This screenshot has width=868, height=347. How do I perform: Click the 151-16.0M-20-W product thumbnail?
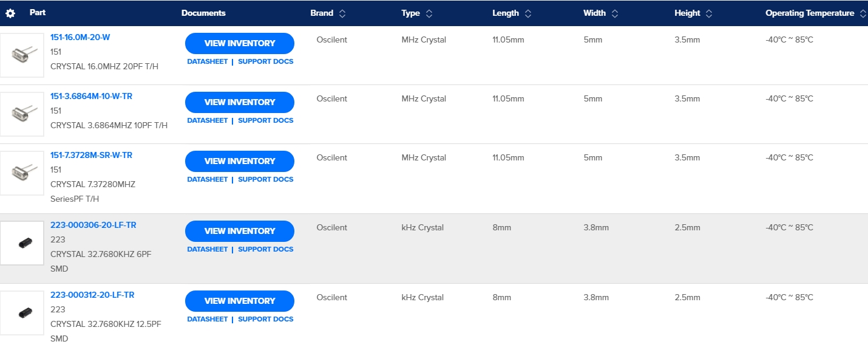coord(22,55)
